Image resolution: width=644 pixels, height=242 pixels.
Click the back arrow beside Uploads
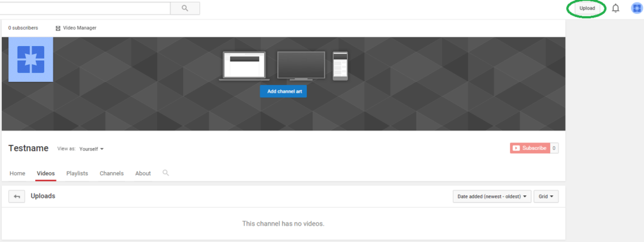tap(17, 197)
